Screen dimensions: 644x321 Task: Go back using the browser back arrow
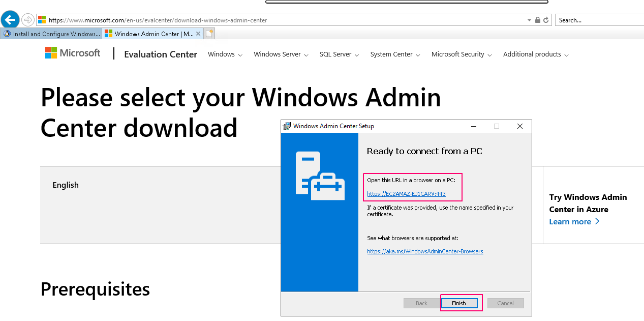[10, 20]
